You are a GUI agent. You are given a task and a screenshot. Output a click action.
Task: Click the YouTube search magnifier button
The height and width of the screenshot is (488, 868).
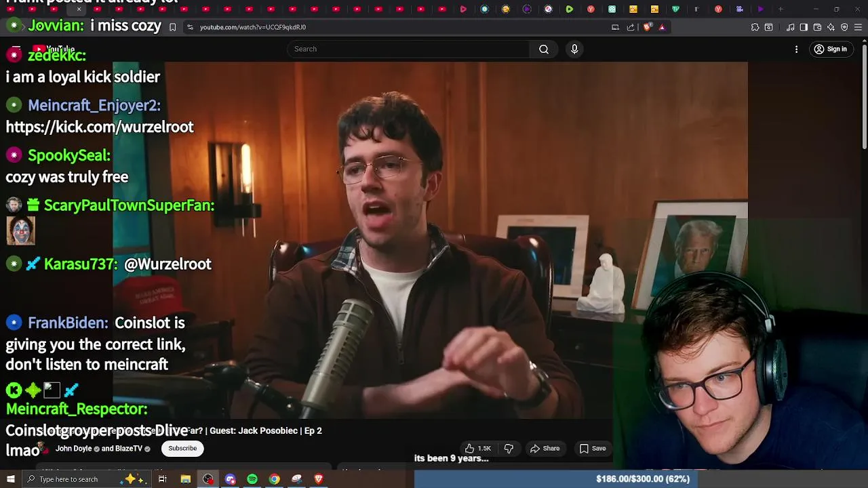pos(544,49)
